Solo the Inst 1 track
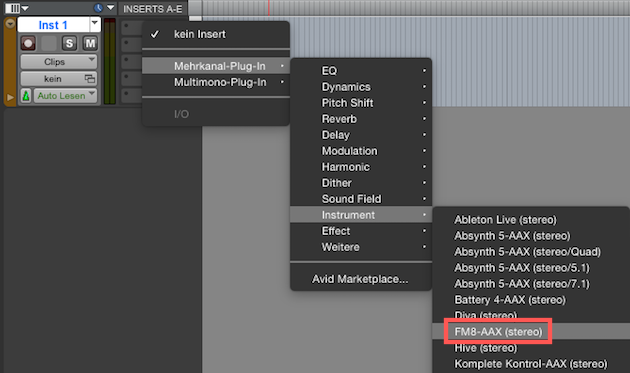630x373 pixels. pyautogui.click(x=69, y=43)
